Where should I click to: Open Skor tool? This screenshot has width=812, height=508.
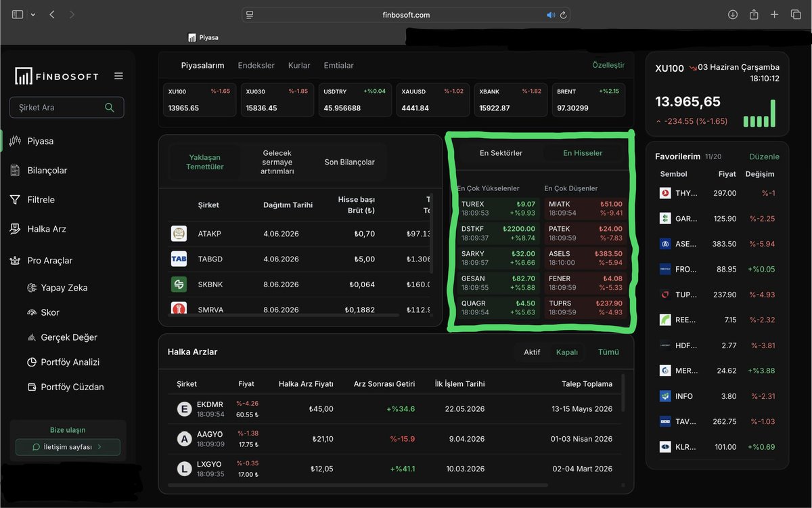click(50, 312)
